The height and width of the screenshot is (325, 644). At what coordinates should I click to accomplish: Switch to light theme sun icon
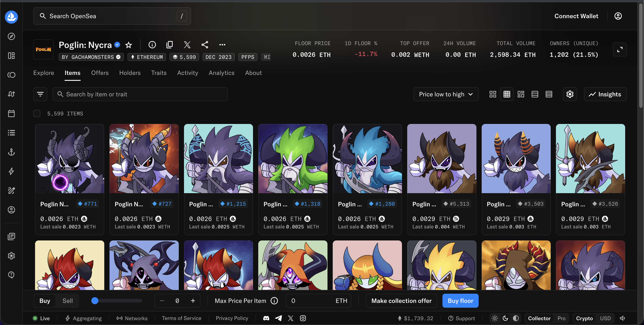coord(495,318)
